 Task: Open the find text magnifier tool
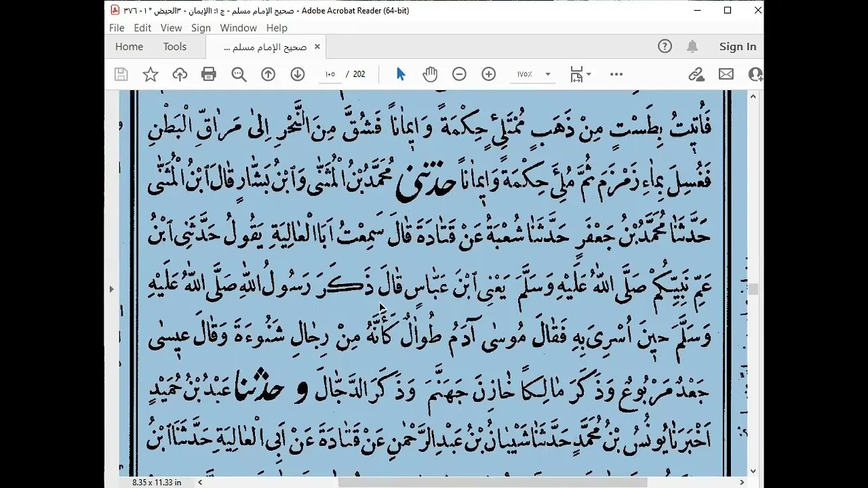[239, 75]
